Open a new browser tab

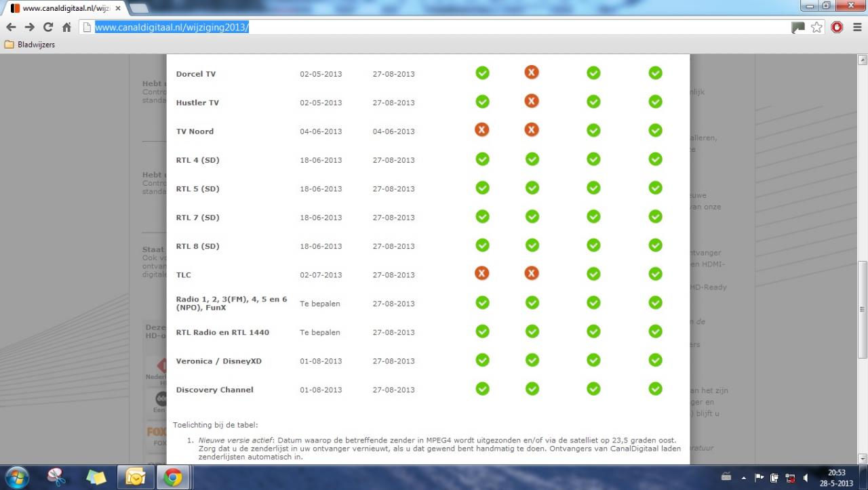click(138, 8)
